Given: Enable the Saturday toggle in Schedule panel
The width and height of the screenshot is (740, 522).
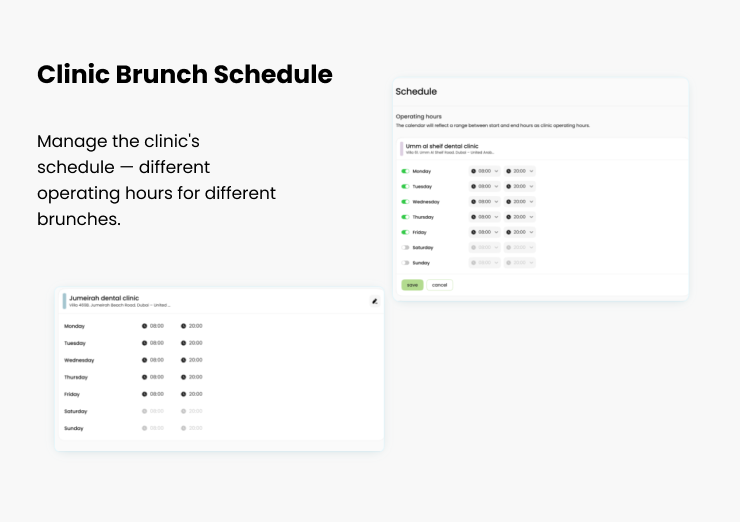Looking at the screenshot, I should point(405,247).
